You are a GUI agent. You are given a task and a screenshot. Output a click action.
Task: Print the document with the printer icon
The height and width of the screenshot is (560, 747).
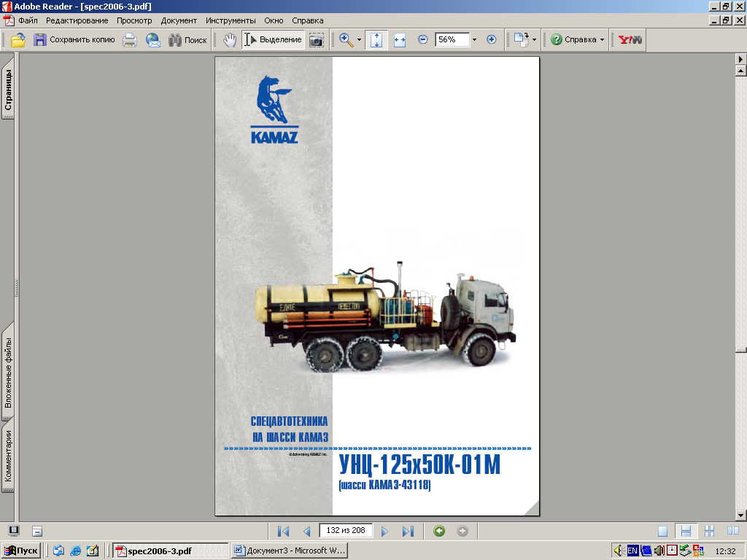pos(130,40)
